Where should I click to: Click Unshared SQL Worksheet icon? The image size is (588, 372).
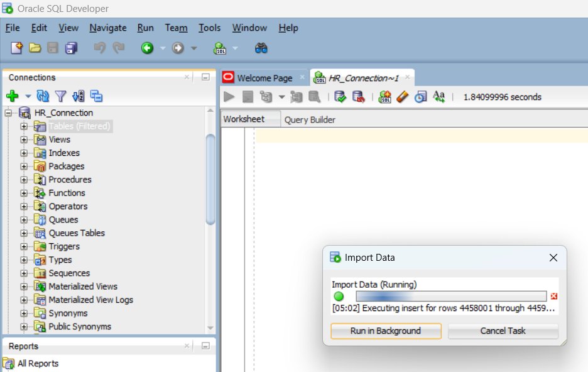pos(384,97)
